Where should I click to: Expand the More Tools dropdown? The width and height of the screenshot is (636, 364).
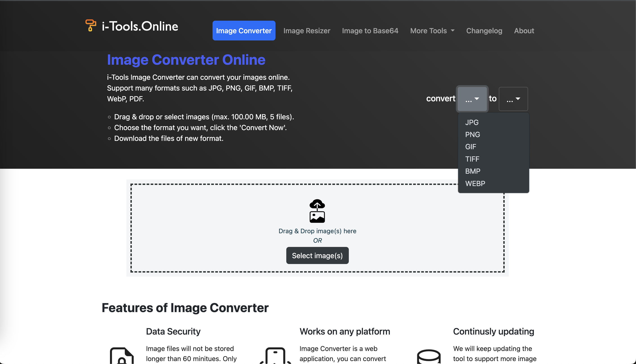432,31
